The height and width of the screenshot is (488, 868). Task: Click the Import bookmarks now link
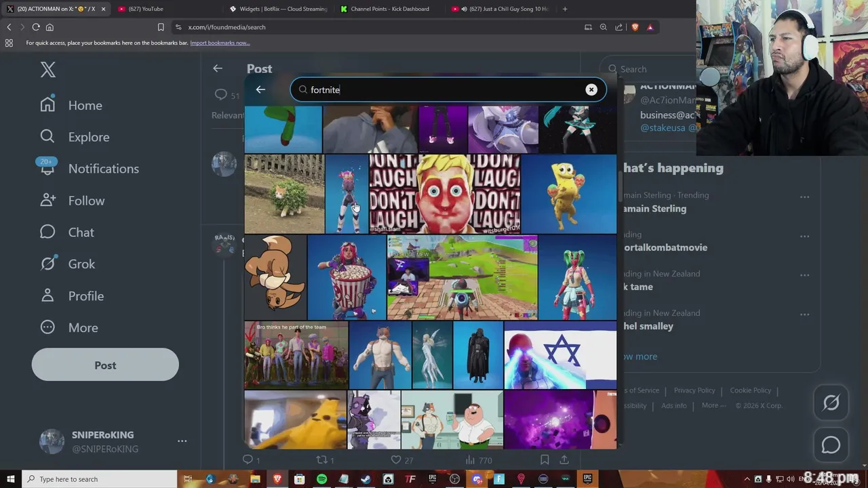point(220,43)
